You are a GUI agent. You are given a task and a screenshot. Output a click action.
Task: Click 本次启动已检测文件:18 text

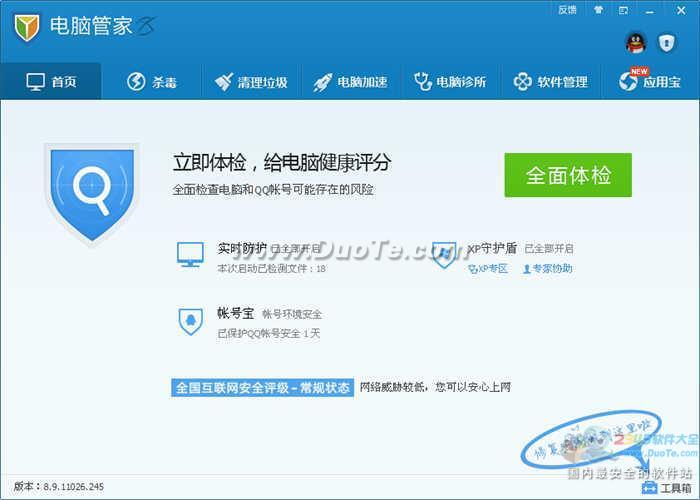[271, 269]
